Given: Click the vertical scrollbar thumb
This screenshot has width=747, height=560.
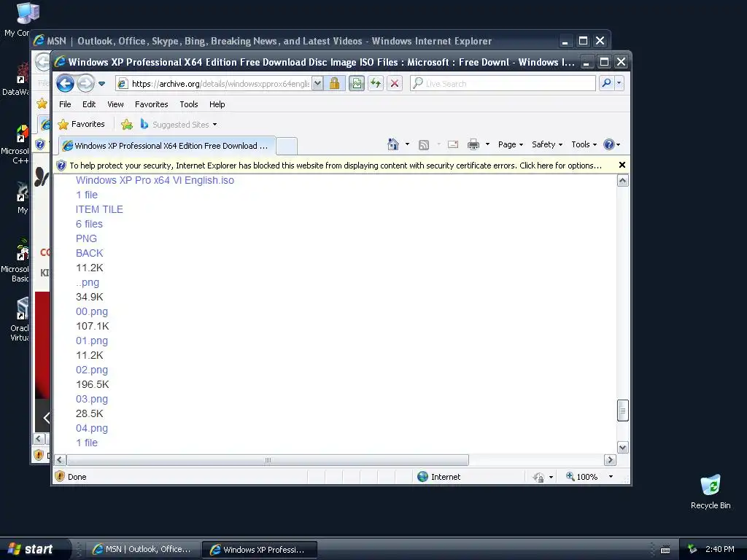Looking at the screenshot, I should click(623, 411).
